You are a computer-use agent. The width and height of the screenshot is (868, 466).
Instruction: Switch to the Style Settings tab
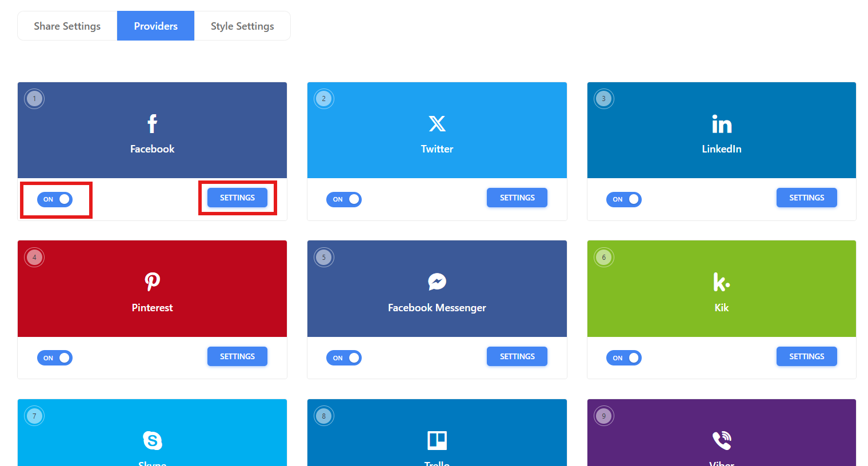coord(242,26)
